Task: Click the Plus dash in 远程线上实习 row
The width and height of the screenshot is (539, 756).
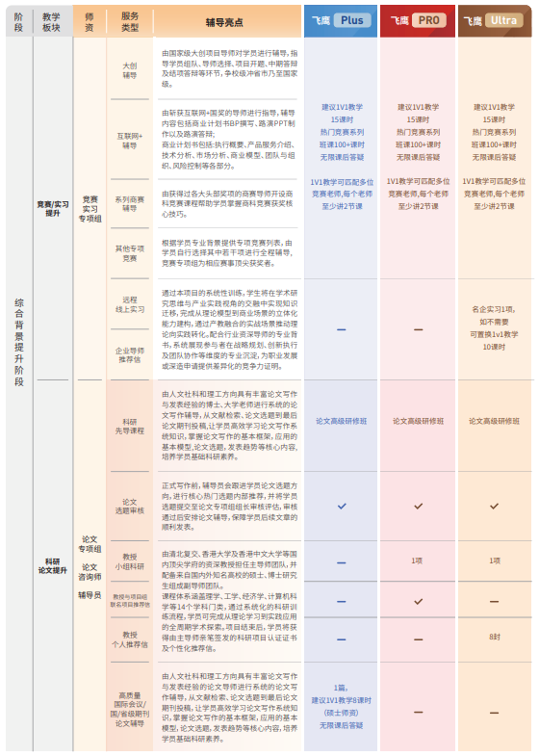Action: (x=342, y=329)
